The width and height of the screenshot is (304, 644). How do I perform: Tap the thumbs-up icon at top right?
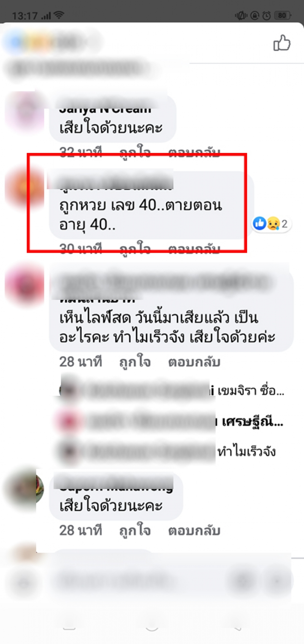point(282,43)
